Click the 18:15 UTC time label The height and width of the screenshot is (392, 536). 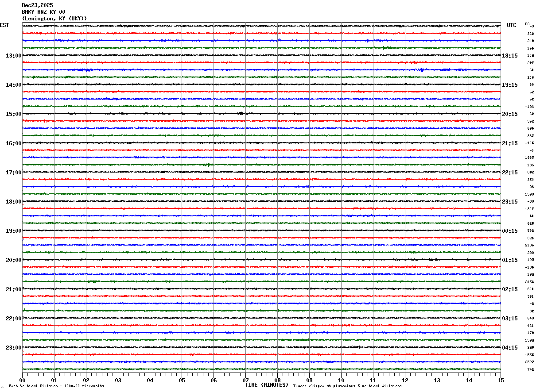click(x=510, y=56)
